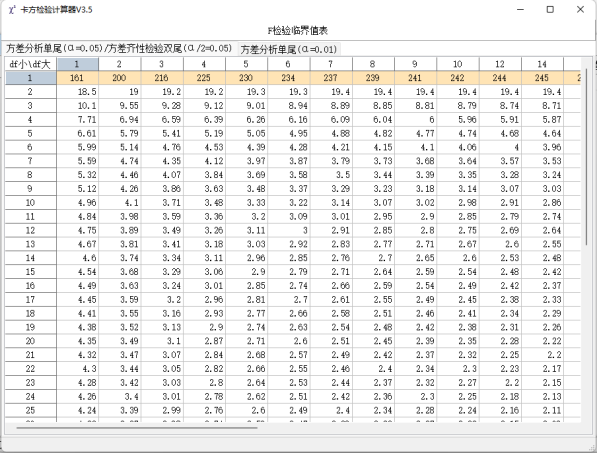
Task: Click cell value 9.55 in row 3
Action: [x=120, y=106]
